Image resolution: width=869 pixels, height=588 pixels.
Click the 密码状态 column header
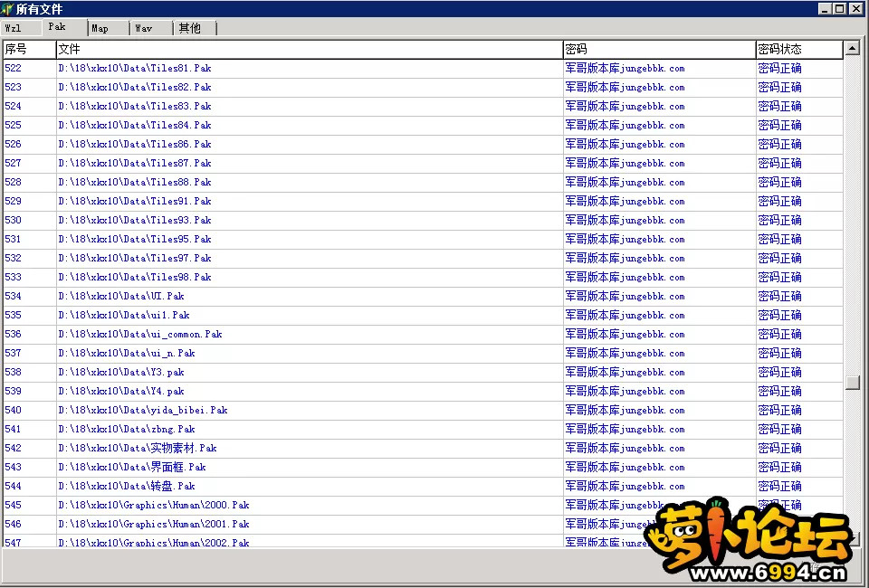coord(799,49)
